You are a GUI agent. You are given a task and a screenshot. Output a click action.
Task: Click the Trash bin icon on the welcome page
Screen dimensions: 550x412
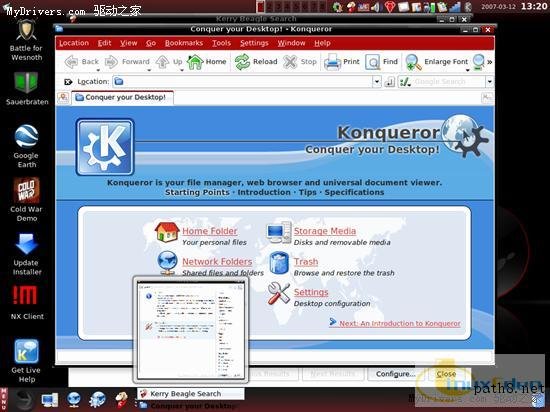279,263
